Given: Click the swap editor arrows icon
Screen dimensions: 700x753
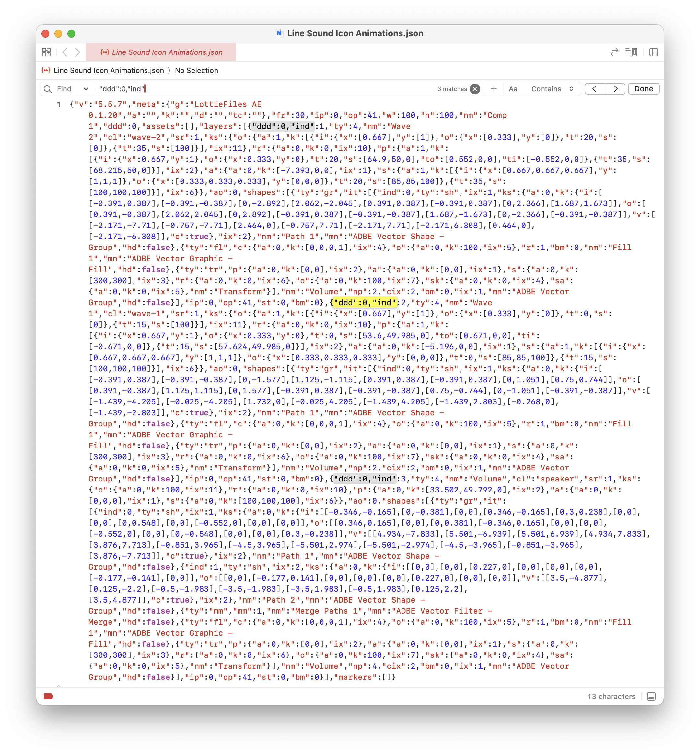Looking at the screenshot, I should pos(614,52).
